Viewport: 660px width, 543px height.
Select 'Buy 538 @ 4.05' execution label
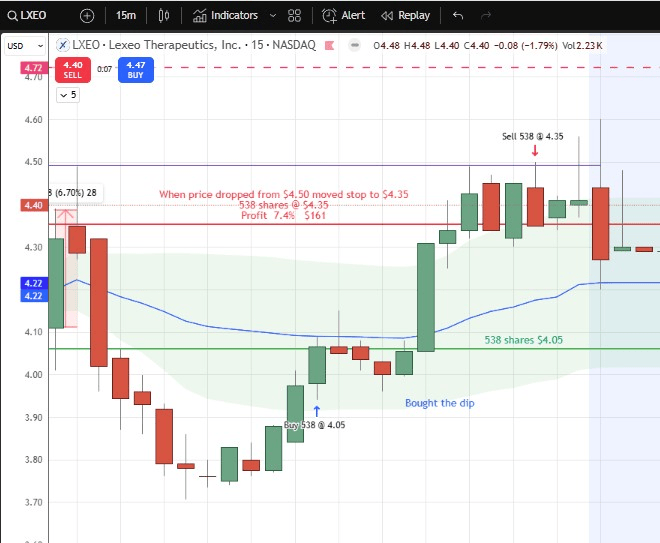[314, 425]
